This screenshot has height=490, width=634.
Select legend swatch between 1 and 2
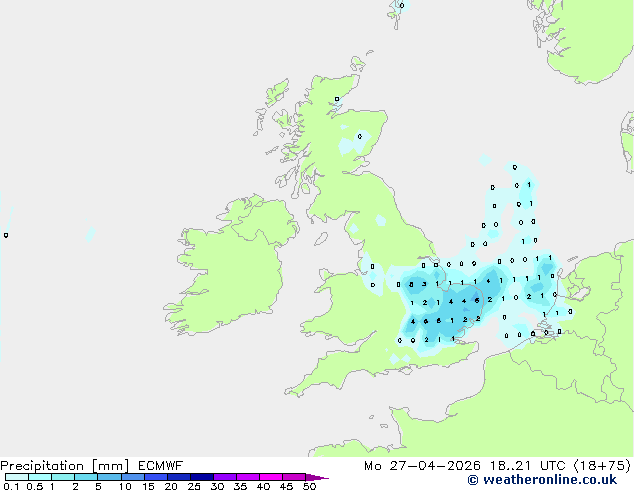[x=63, y=477]
